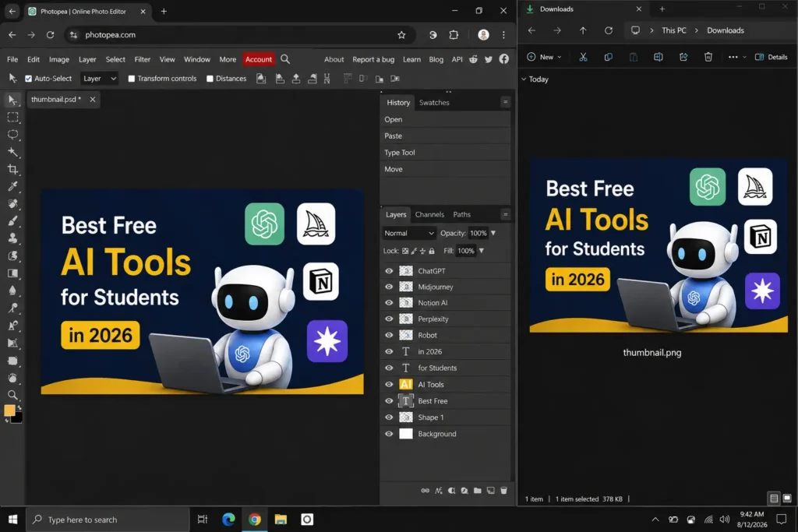Open the Report a bug link
This screenshot has width=798, height=532.
click(x=373, y=59)
